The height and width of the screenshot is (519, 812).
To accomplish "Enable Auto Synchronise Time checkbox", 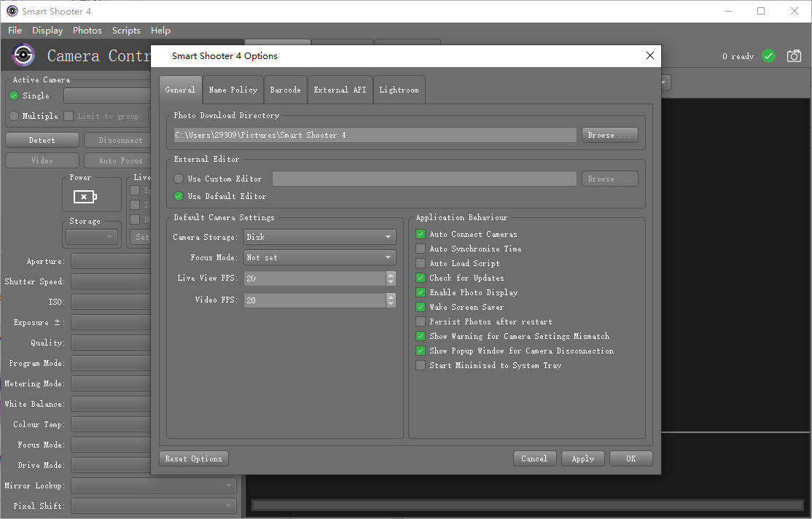I will coord(421,249).
